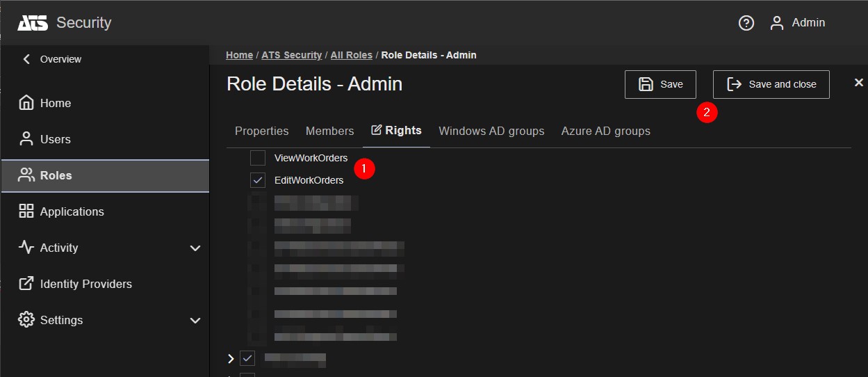Open Applications grid icon in sidebar
The width and height of the screenshot is (868, 377).
[26, 211]
